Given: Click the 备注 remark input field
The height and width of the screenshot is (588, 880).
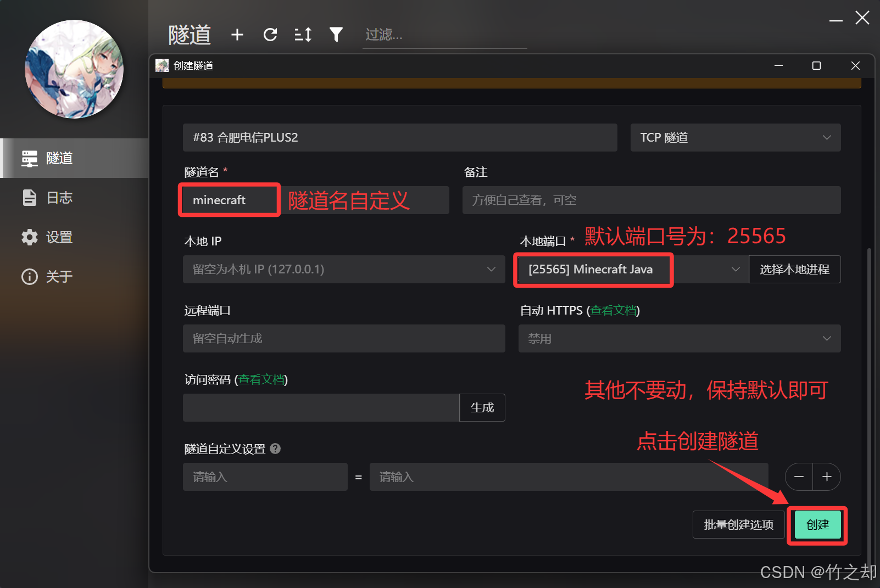Looking at the screenshot, I should [x=651, y=200].
